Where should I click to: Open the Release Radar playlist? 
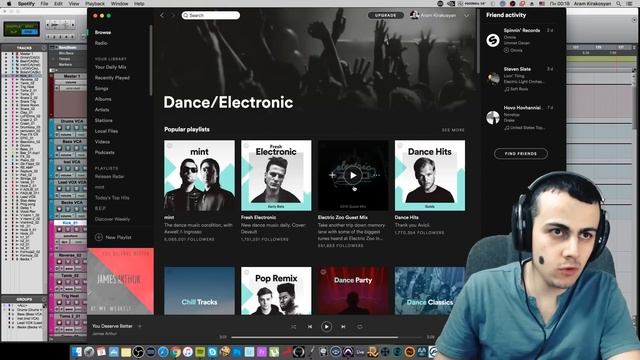(109, 176)
